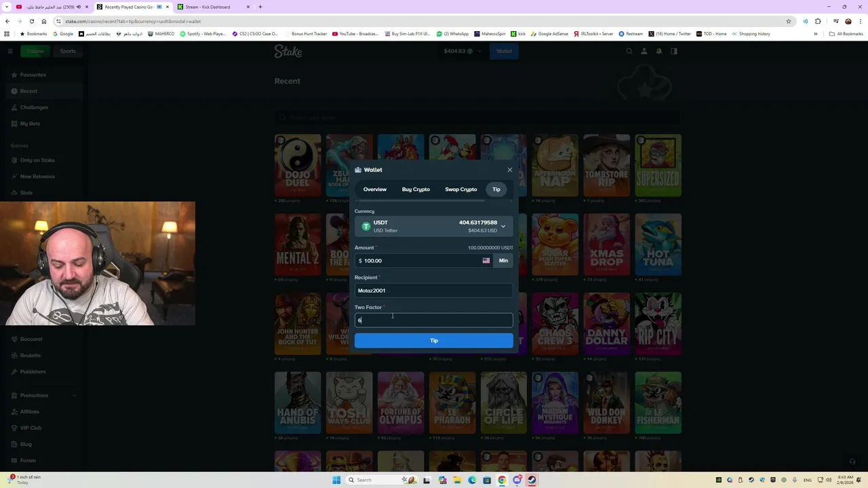Open the Le Fisherman game thumbnail
Image resolution: width=868 pixels, height=488 pixels.
click(658, 403)
